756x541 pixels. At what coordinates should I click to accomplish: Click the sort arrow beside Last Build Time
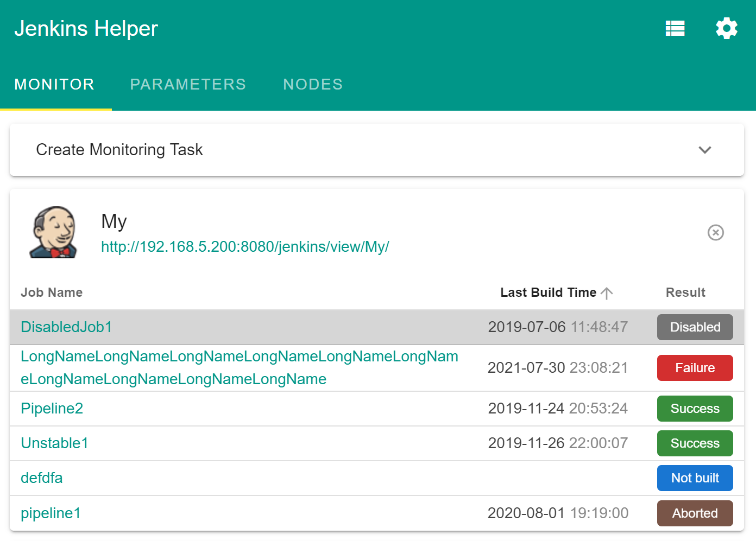pos(607,293)
